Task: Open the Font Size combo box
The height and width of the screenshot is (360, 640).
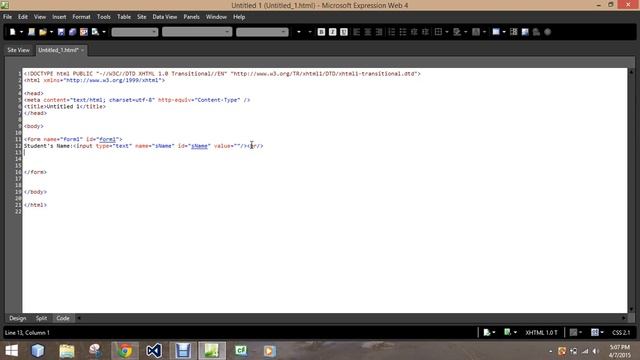Action: 262,32
